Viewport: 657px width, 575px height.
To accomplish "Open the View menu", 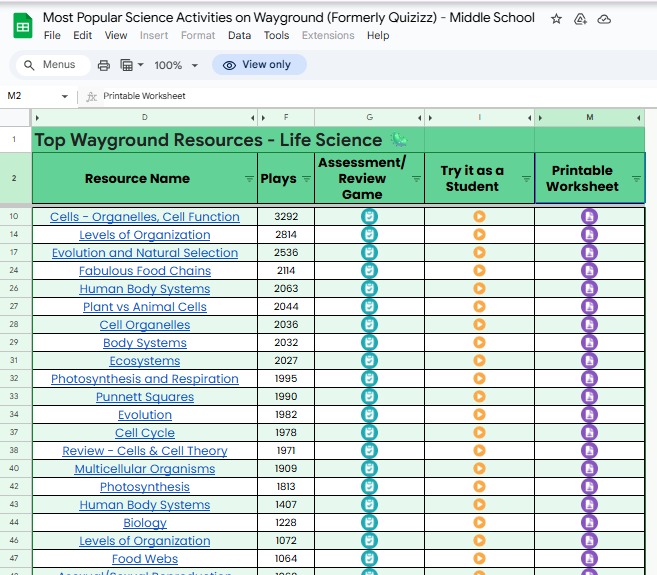I will (x=116, y=36).
